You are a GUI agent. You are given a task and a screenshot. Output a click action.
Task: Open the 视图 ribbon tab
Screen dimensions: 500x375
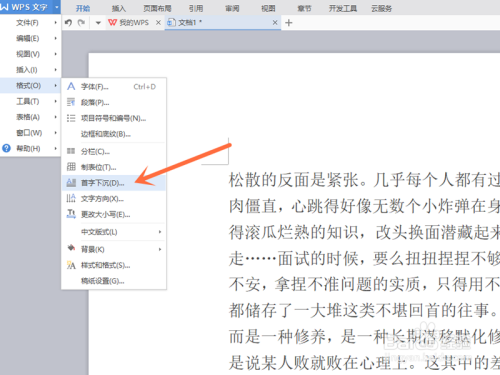268,8
